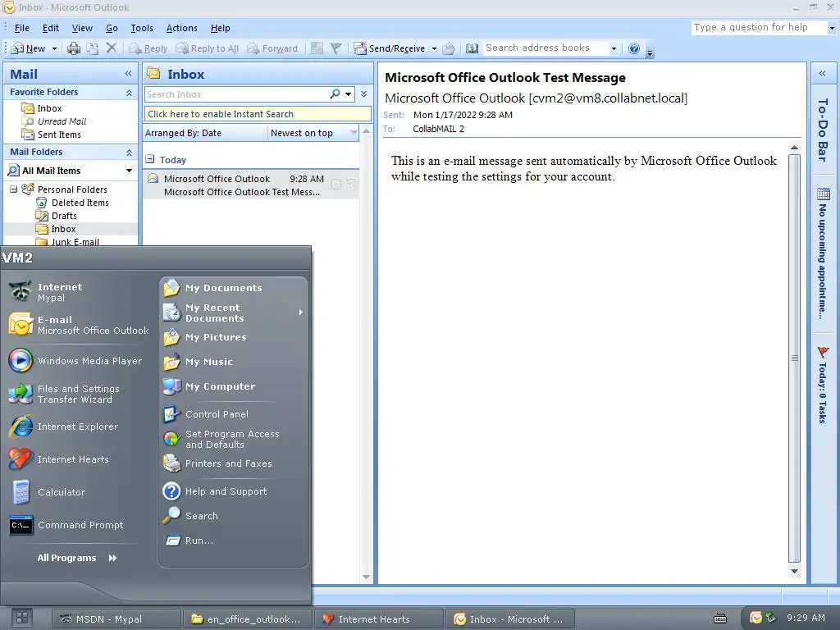Click the Categorize grid icon in toolbar

click(317, 48)
